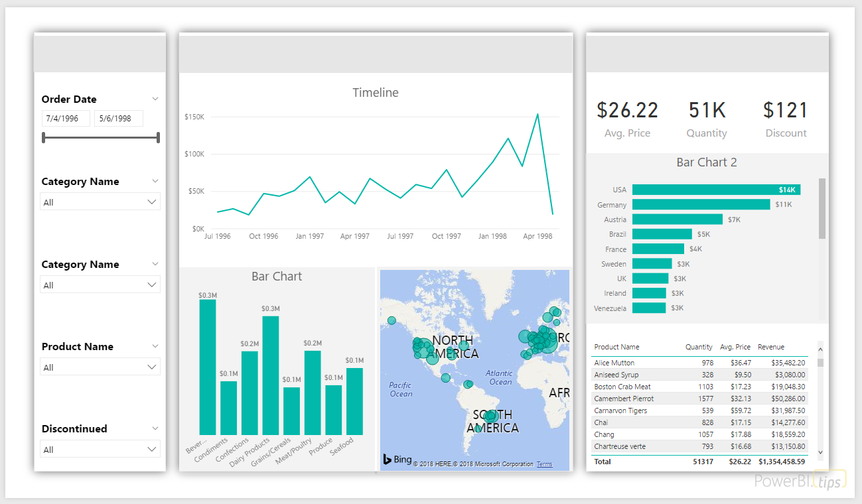Collapse the Order Date slicer chevron
862x504 pixels.
pyautogui.click(x=155, y=99)
